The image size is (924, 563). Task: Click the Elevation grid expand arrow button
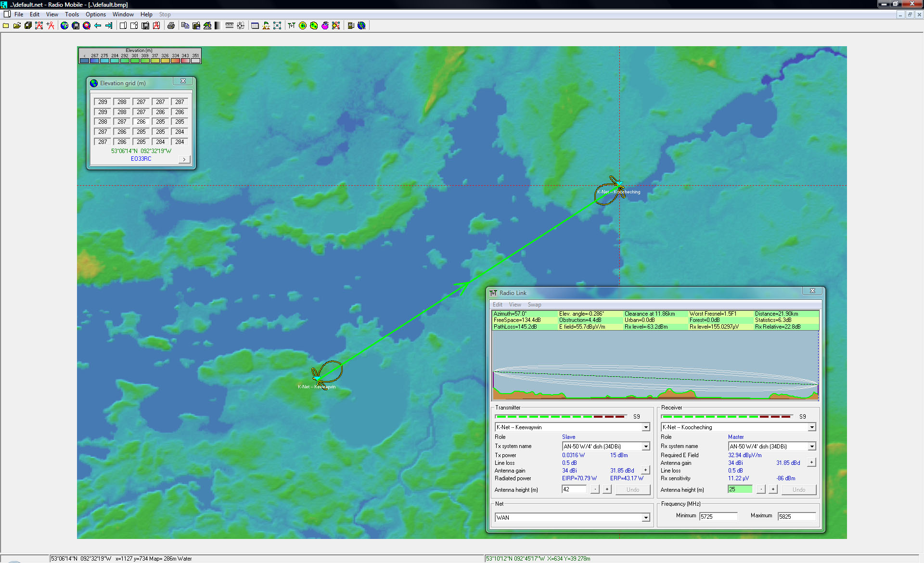[184, 159]
